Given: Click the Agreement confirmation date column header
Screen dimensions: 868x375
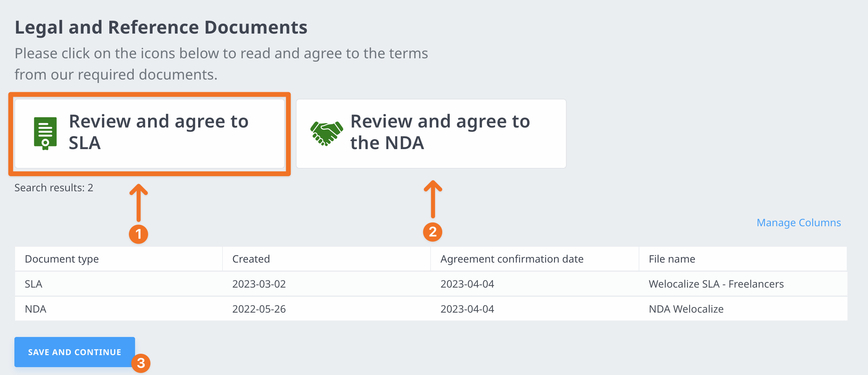Looking at the screenshot, I should (x=511, y=259).
